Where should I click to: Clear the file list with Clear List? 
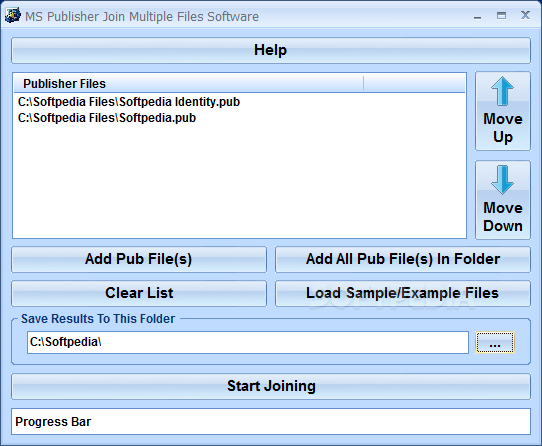click(x=139, y=293)
